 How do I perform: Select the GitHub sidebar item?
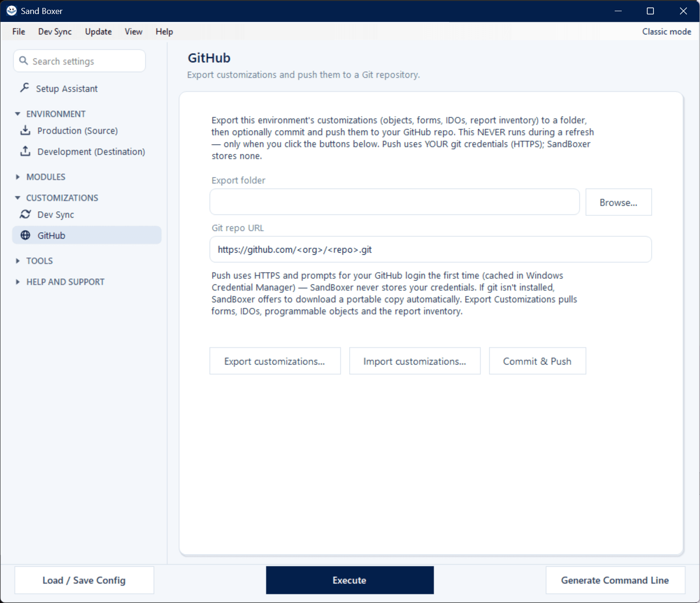coord(87,235)
